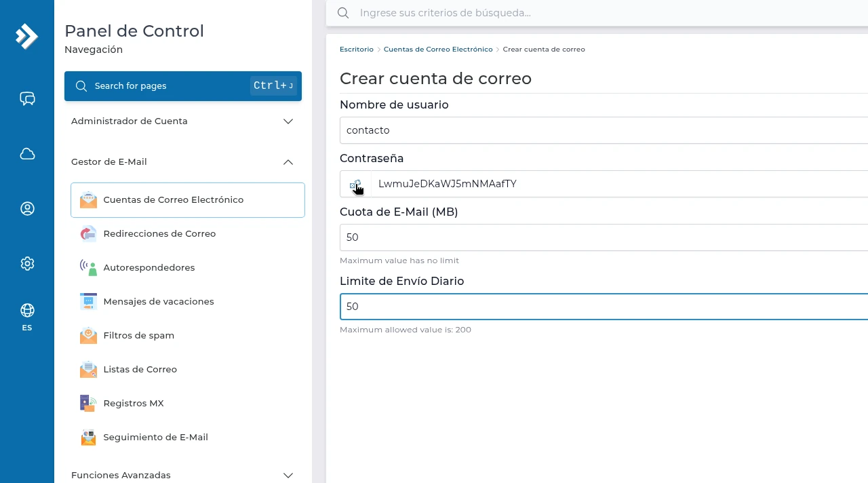
Task: Open Autorespondedores menu item
Action: click(188, 268)
